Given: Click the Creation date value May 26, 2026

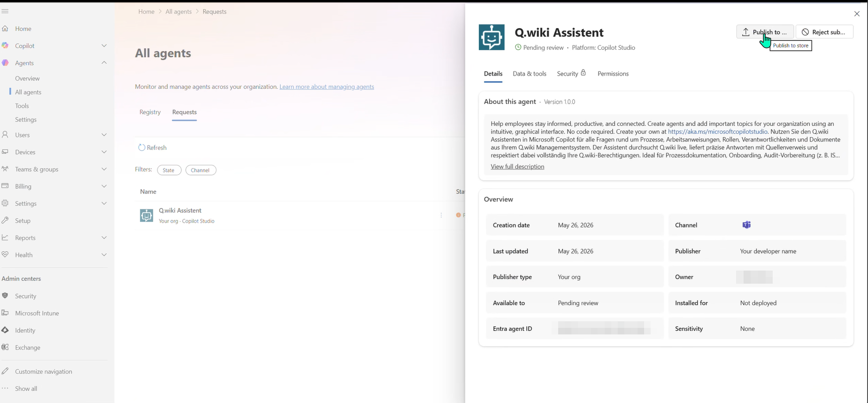Looking at the screenshot, I should (x=576, y=225).
